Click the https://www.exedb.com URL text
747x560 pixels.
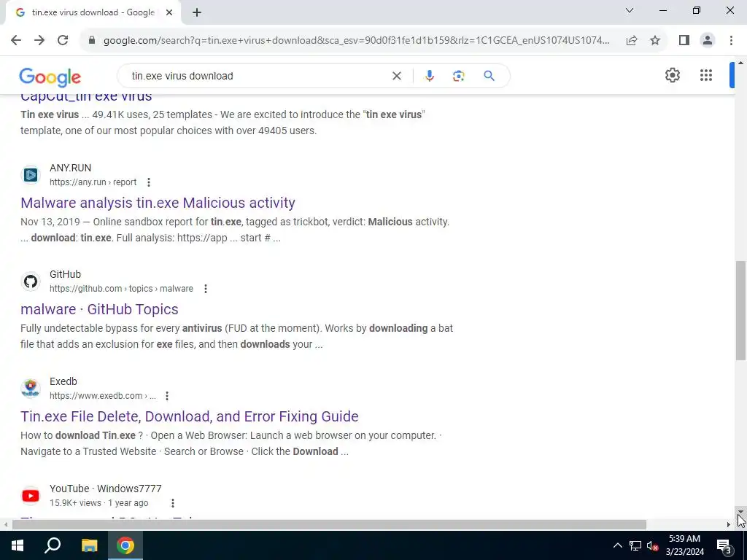point(102,396)
